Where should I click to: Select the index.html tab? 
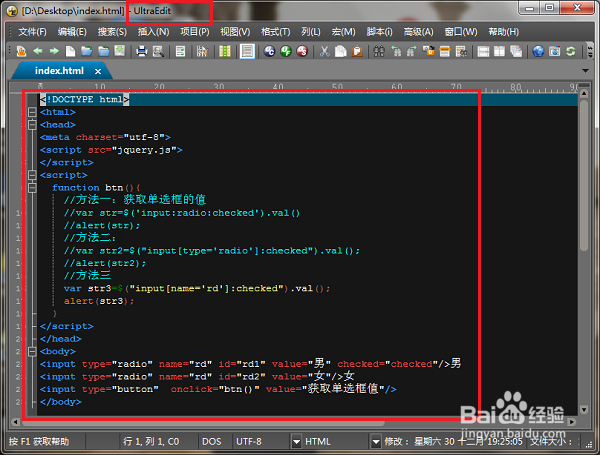pyautogui.click(x=59, y=71)
